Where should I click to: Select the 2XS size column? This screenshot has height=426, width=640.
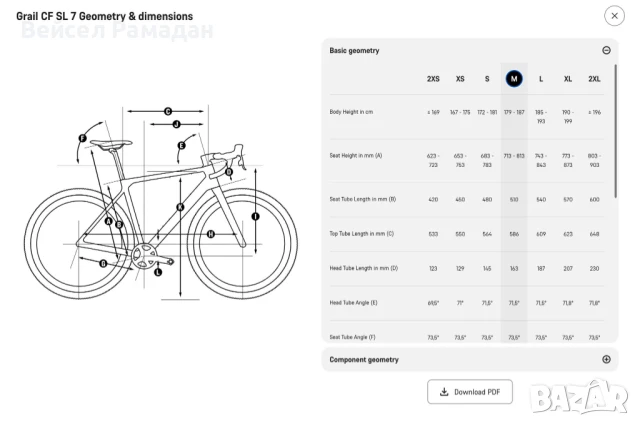coord(433,78)
